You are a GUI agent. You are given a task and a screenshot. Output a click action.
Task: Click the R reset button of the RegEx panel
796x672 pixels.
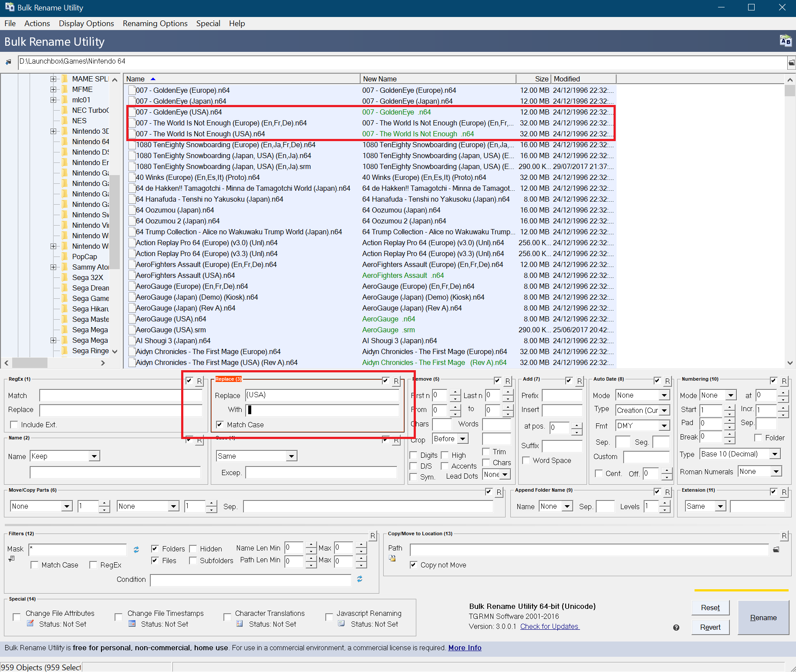[199, 381]
